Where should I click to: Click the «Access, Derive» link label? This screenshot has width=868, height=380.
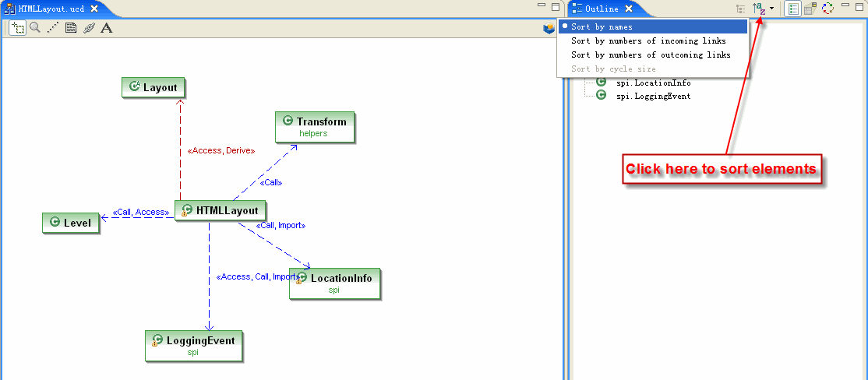[221, 150]
